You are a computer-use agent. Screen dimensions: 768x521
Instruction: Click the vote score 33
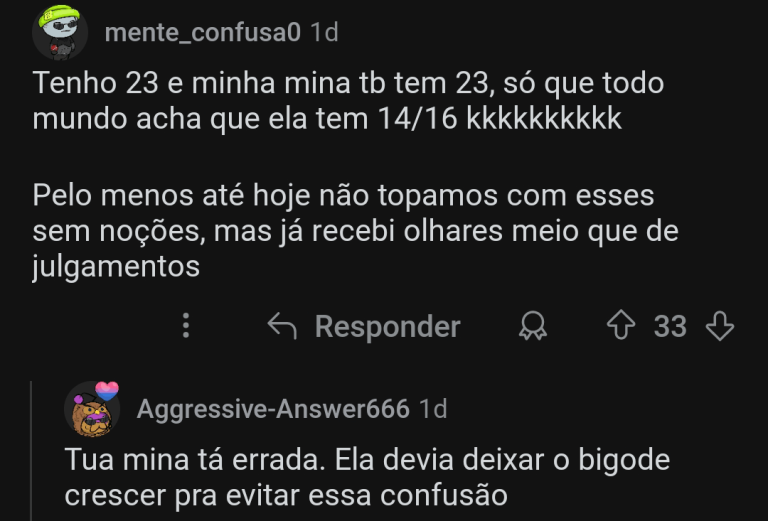pos(670,326)
